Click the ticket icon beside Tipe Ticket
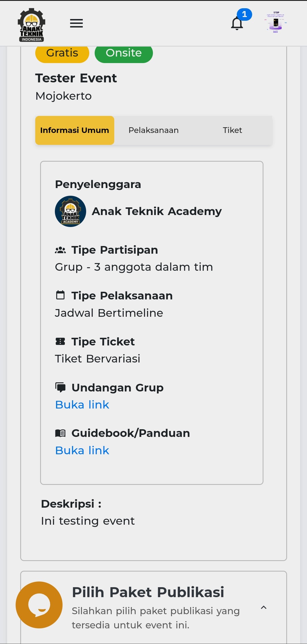Image resolution: width=307 pixels, height=644 pixels. pos(60,341)
